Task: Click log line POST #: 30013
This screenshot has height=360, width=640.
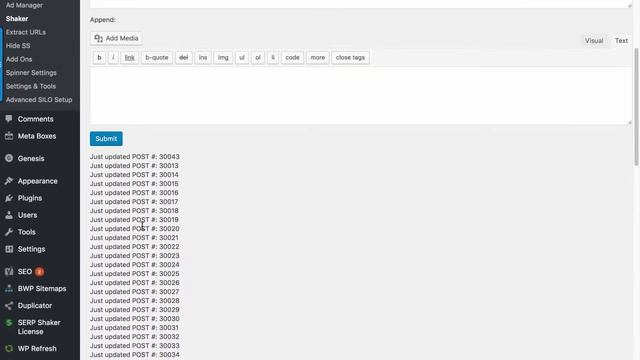Action: pos(134,166)
